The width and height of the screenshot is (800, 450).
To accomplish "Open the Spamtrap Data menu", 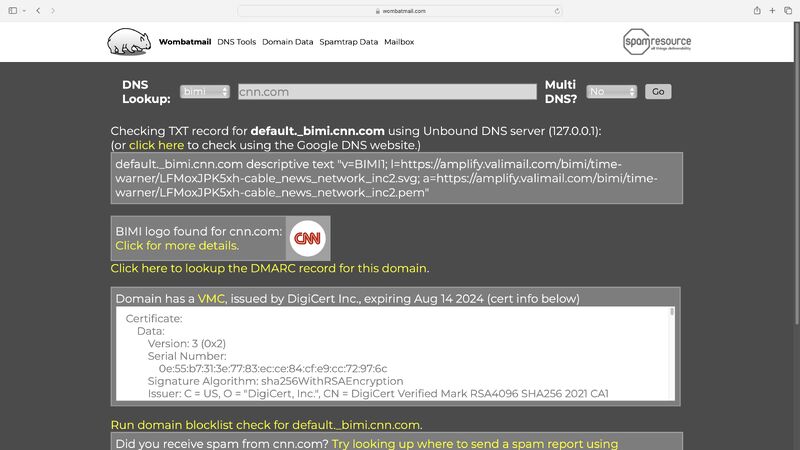I will click(x=348, y=42).
